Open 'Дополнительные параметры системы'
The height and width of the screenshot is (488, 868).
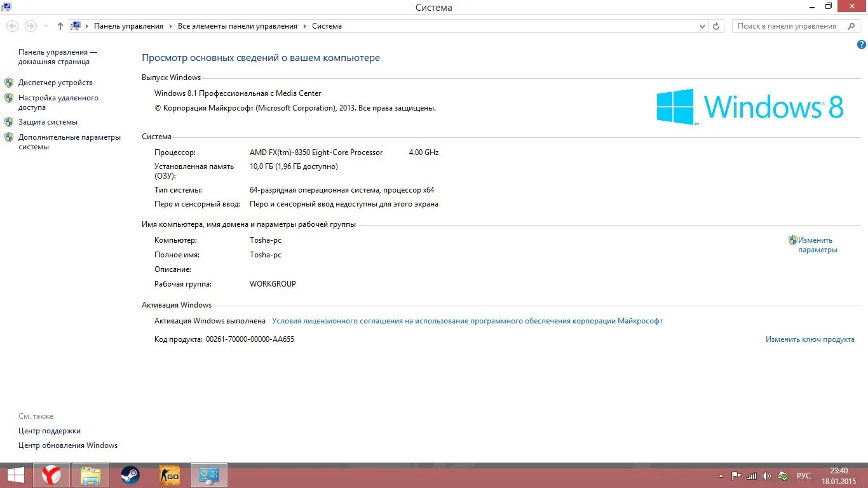(69, 142)
